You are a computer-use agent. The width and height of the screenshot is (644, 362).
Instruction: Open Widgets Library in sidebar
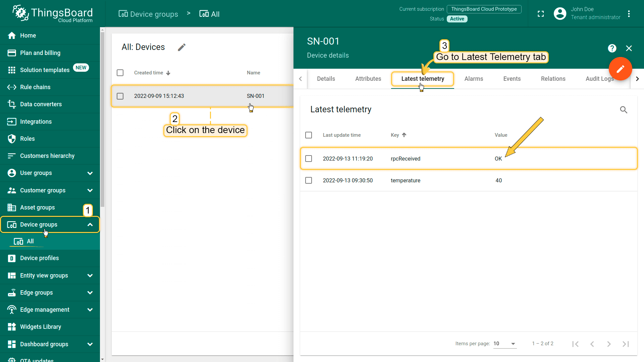coord(40,327)
